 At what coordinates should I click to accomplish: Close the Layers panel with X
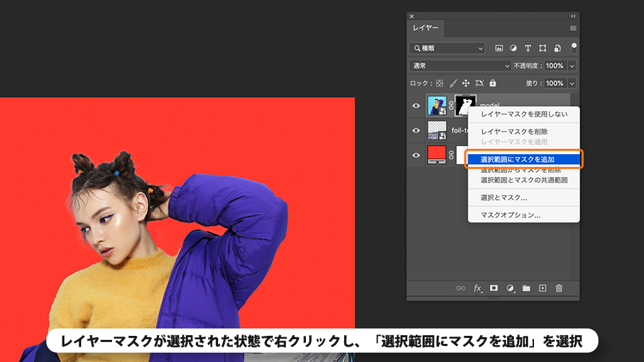pyautogui.click(x=412, y=16)
